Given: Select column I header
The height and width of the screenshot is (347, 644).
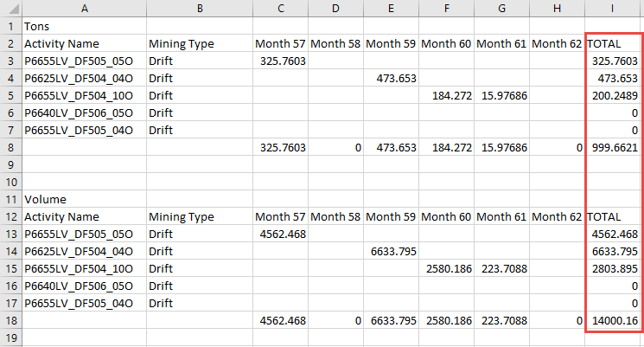Looking at the screenshot, I should click(613, 9).
